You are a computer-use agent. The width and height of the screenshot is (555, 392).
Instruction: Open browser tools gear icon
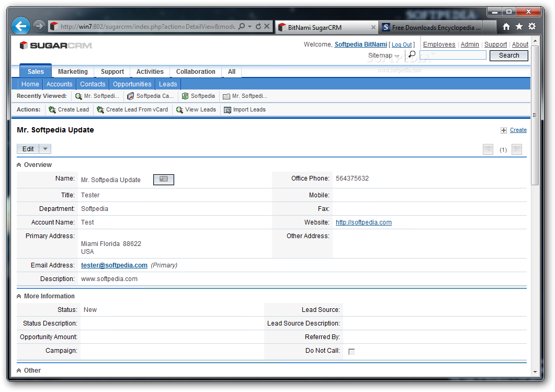coord(531,27)
